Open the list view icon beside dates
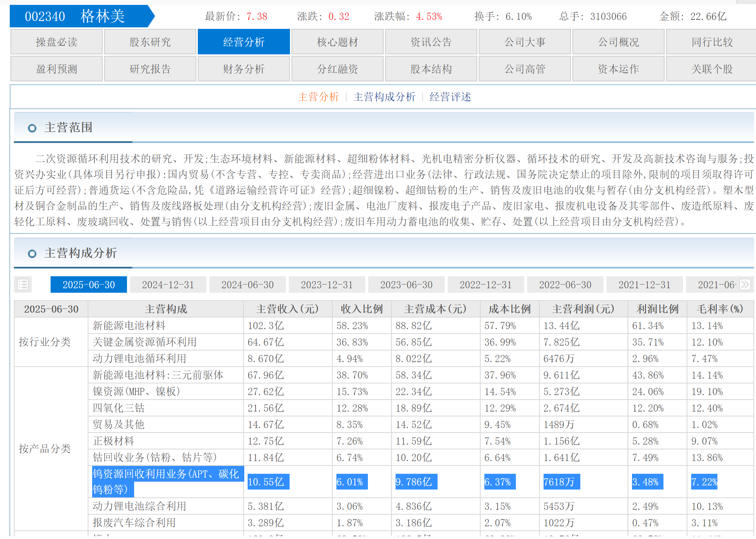 (23, 284)
